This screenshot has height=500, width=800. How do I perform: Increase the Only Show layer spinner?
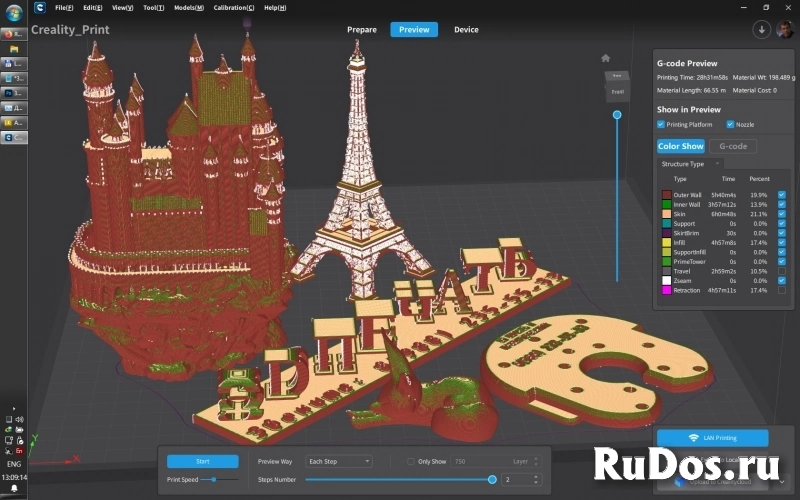coord(536,459)
